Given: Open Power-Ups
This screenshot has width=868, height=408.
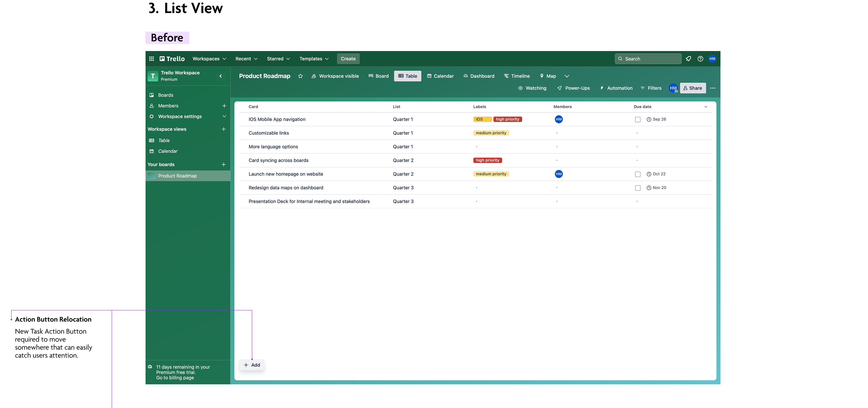Looking at the screenshot, I should pos(573,88).
